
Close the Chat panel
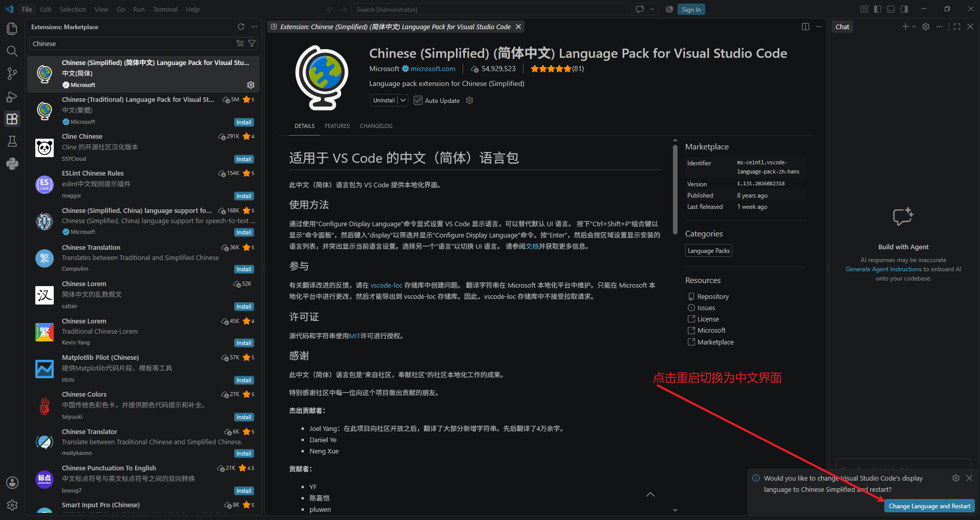coord(970,27)
